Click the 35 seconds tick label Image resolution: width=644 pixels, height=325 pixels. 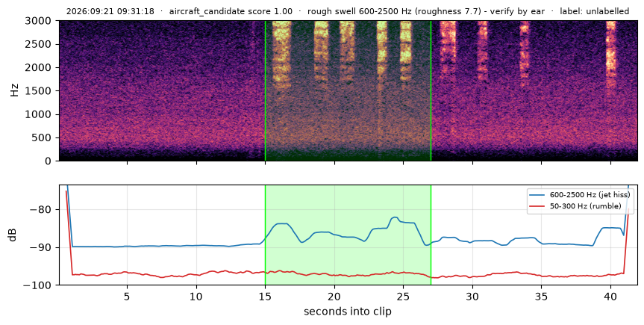(541, 296)
